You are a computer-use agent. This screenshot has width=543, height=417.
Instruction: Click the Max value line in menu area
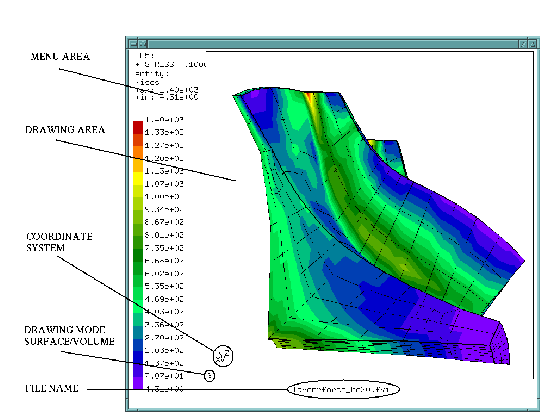[167, 90]
